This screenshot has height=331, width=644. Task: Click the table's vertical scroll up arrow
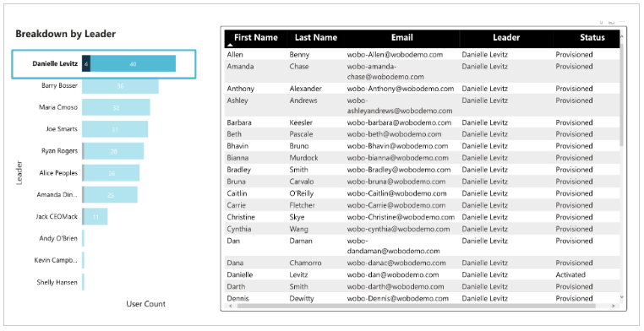pyautogui.click(x=622, y=37)
